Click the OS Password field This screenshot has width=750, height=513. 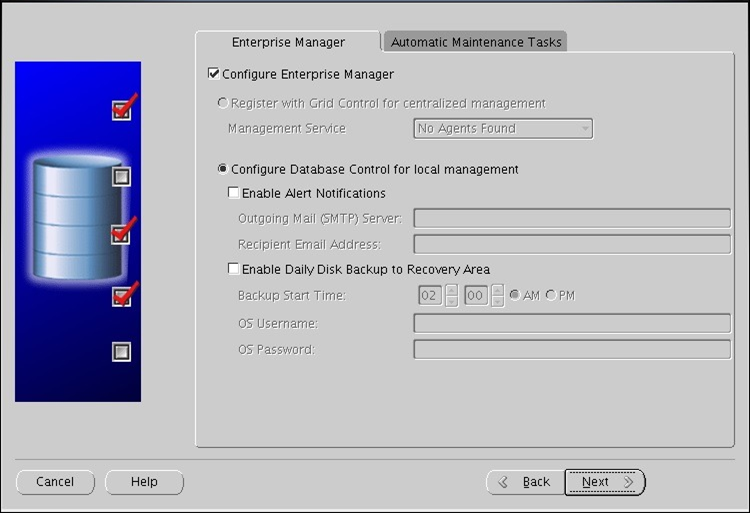(572, 349)
